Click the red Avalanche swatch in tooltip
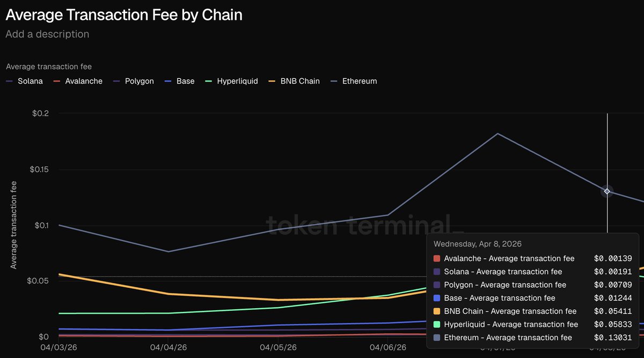Screen dimensions: 644x358 pyautogui.click(x=437, y=259)
